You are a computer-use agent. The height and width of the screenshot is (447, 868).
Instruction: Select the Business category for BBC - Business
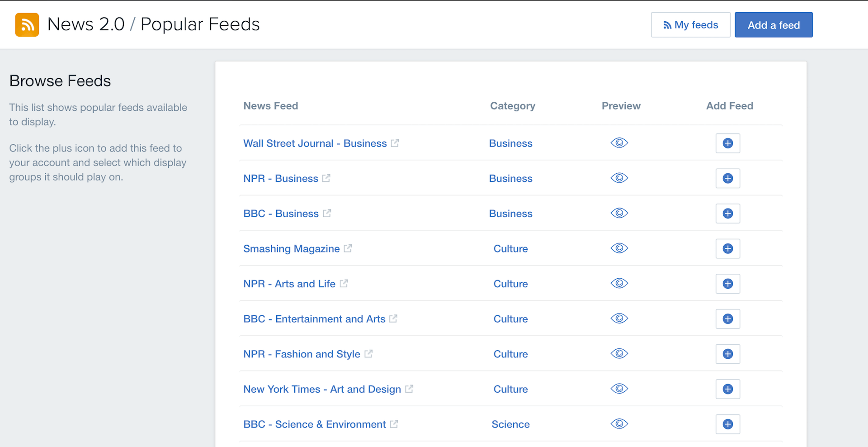[x=510, y=213]
